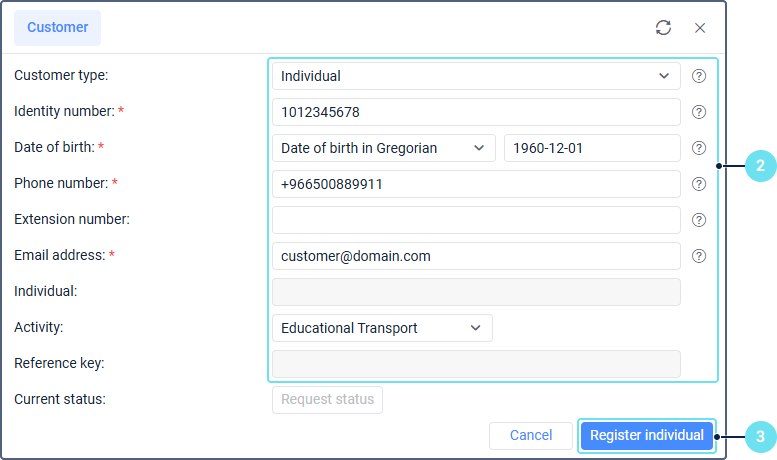Click the Cancel button
The image size is (777, 460).
531,436
